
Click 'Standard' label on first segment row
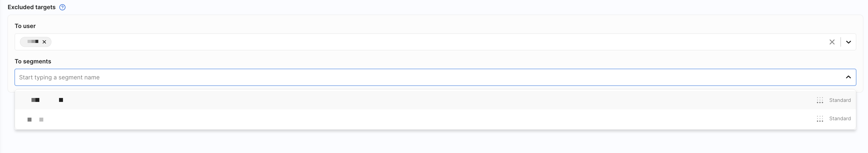coord(840,100)
